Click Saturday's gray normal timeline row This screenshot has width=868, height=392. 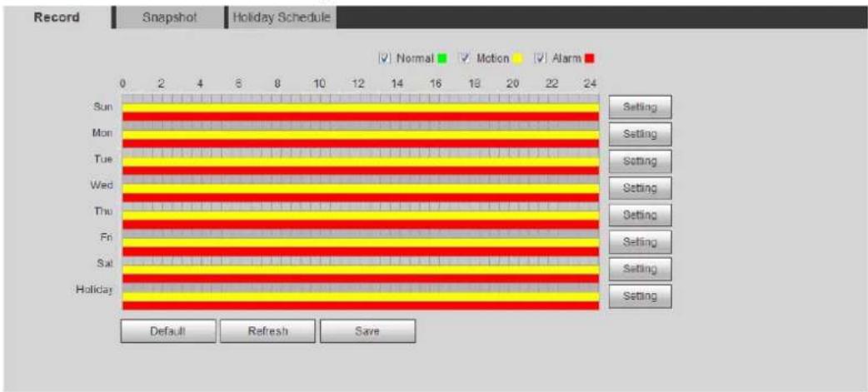click(361, 261)
